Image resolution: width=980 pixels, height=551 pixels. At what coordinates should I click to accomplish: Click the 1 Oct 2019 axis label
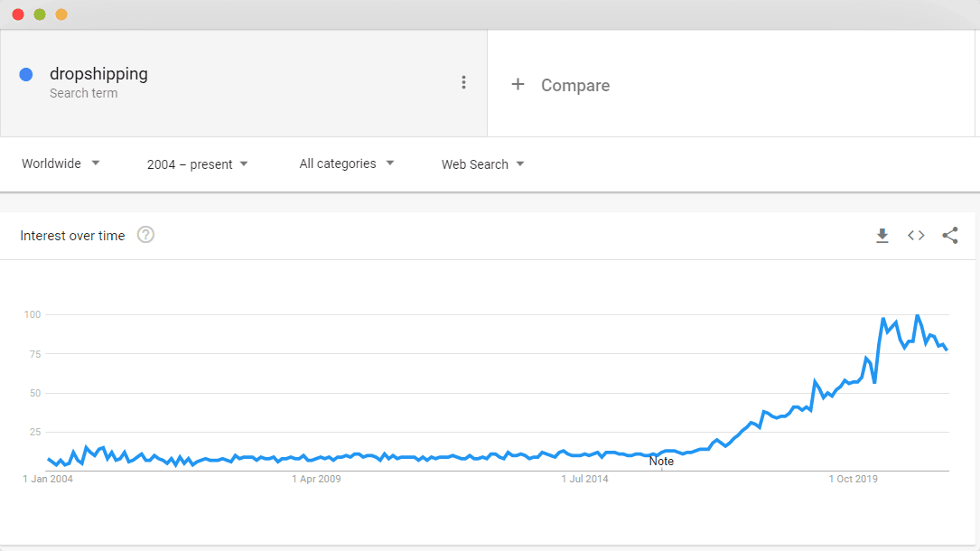(x=854, y=479)
